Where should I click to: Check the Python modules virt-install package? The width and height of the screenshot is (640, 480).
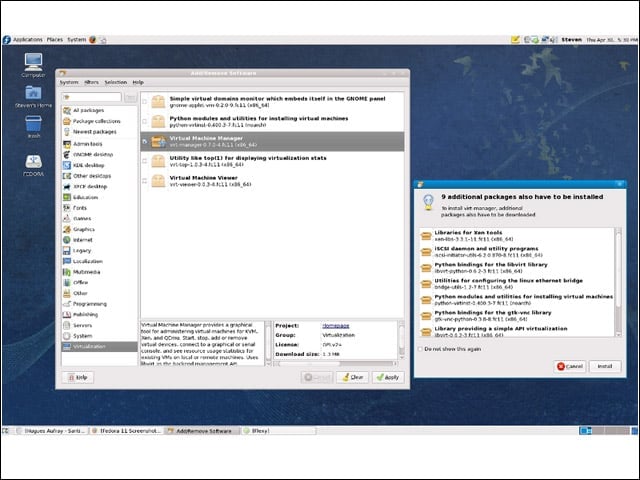coord(144,121)
